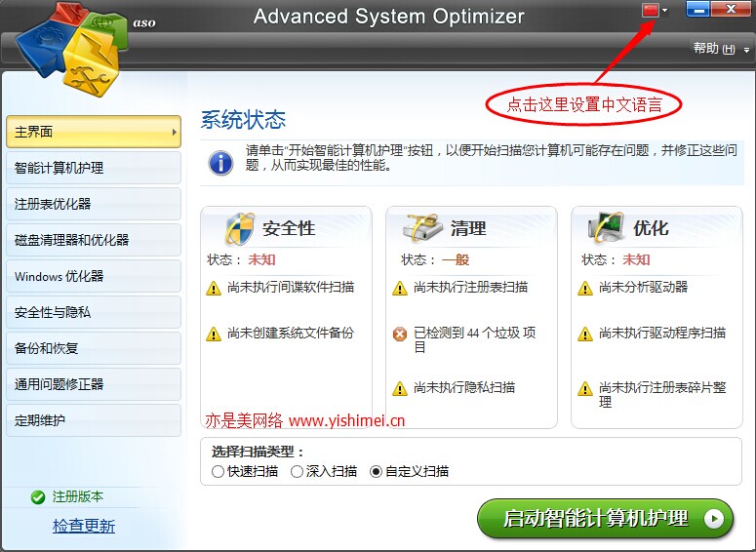Viewport: 756px width, 552px height.
Task: Click the blue info icon
Action: click(220, 163)
